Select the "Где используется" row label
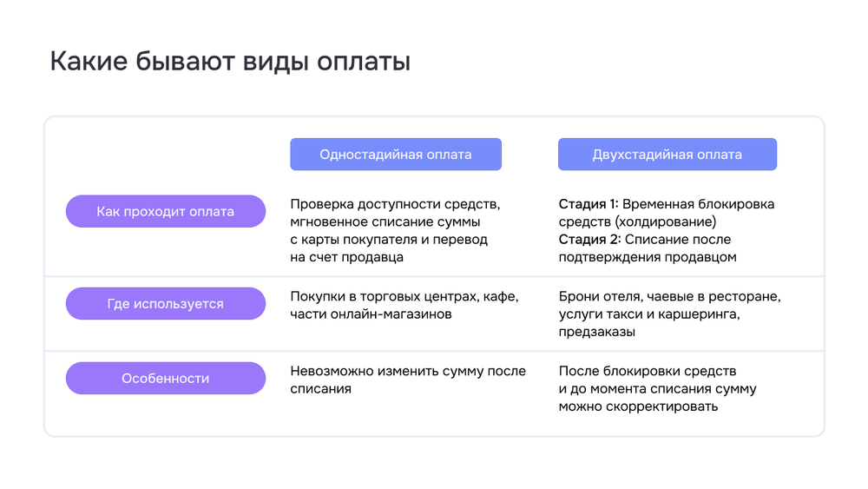The image size is (868, 489). pos(165,304)
